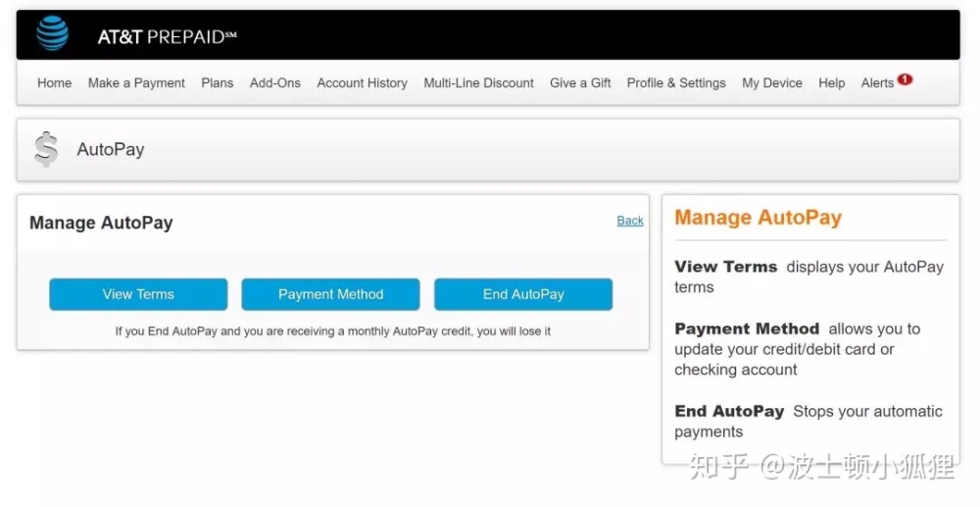Open Profile & Settings
The image size is (980, 507).
[676, 83]
